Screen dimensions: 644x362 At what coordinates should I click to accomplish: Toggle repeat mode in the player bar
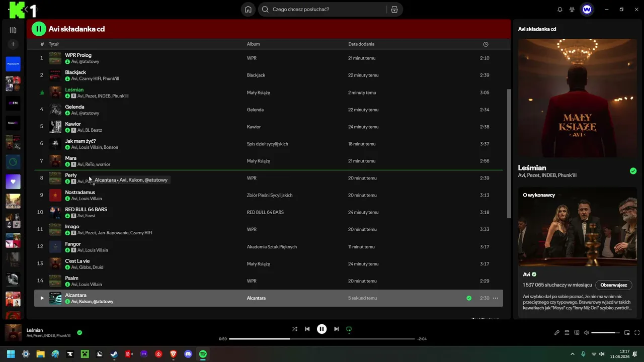pos(349,329)
